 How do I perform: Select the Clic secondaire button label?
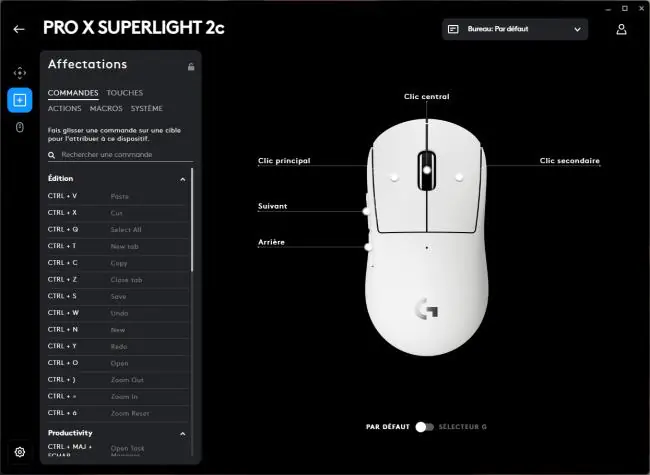(x=570, y=161)
